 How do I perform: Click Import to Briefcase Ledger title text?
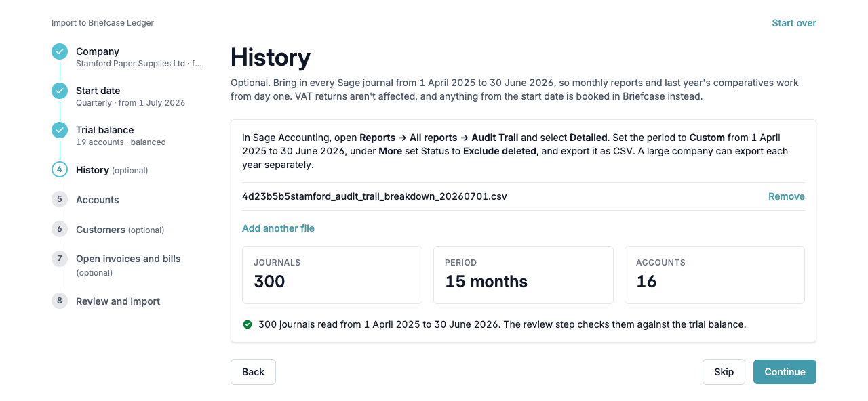pyautogui.click(x=102, y=23)
